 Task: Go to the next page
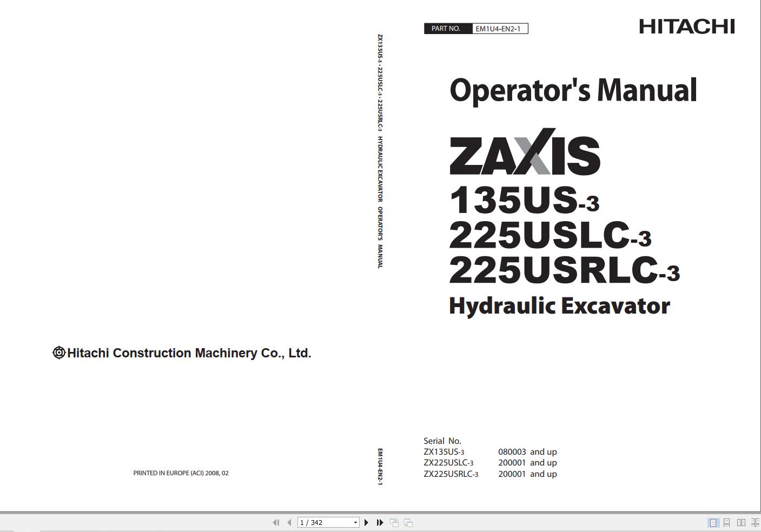point(366,522)
